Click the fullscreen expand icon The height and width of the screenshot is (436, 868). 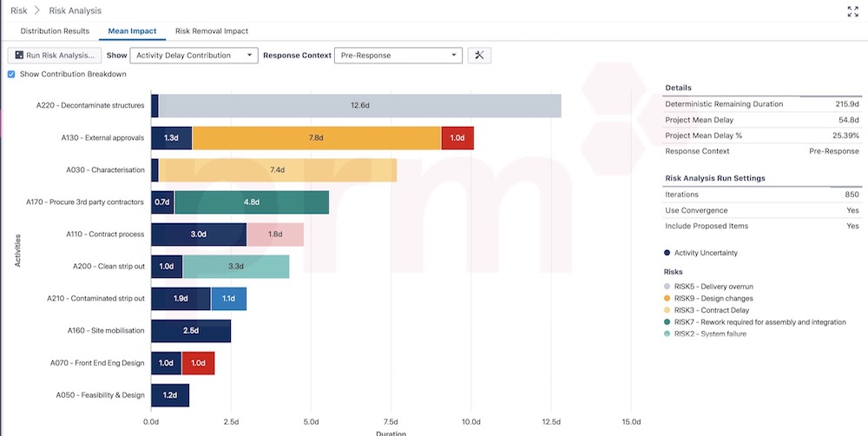[x=852, y=11]
